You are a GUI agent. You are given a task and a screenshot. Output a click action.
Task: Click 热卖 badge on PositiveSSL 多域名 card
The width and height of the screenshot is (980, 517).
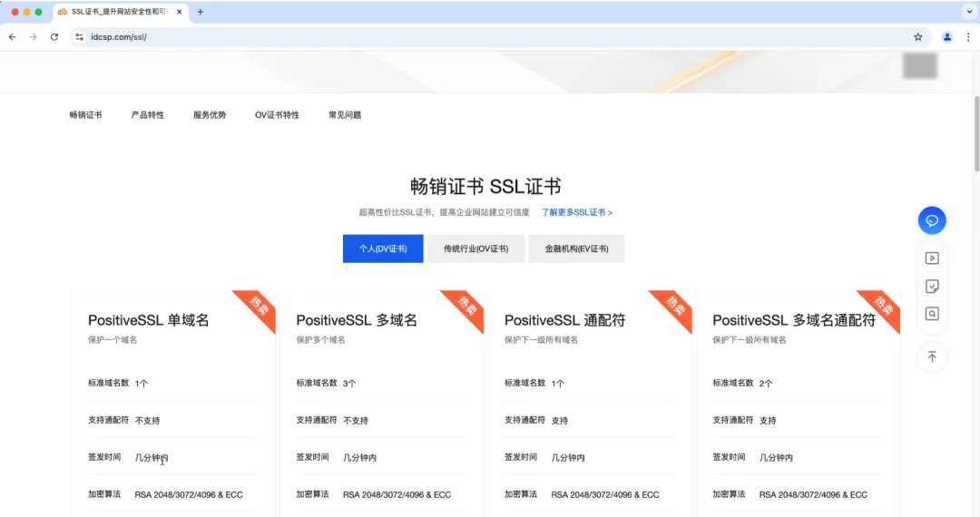(x=466, y=306)
